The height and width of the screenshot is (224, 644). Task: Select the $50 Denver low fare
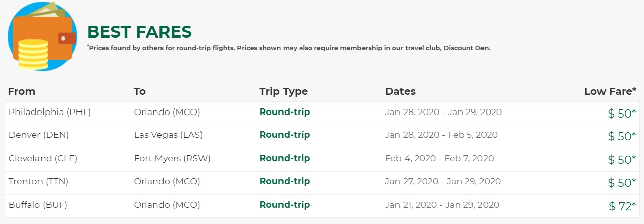(622, 136)
